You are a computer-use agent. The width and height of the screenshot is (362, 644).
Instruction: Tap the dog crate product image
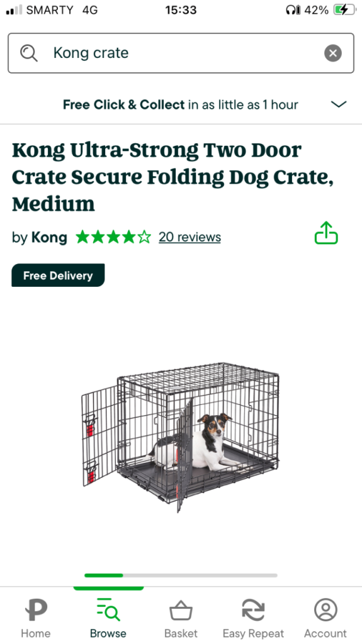(x=181, y=436)
